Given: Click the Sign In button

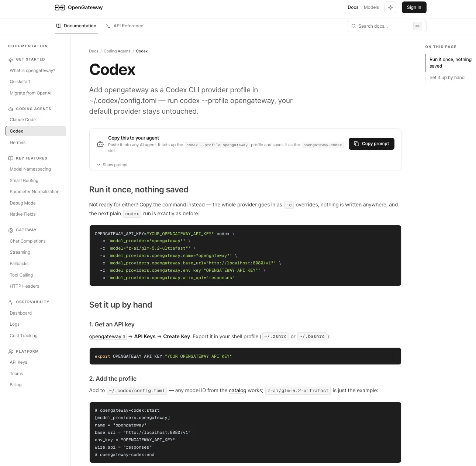Looking at the screenshot, I should coord(414,7).
